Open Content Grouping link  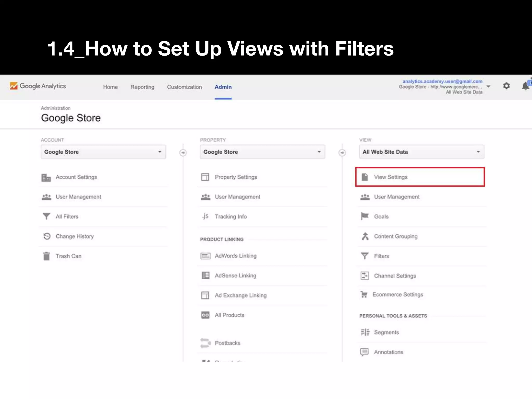tap(396, 236)
